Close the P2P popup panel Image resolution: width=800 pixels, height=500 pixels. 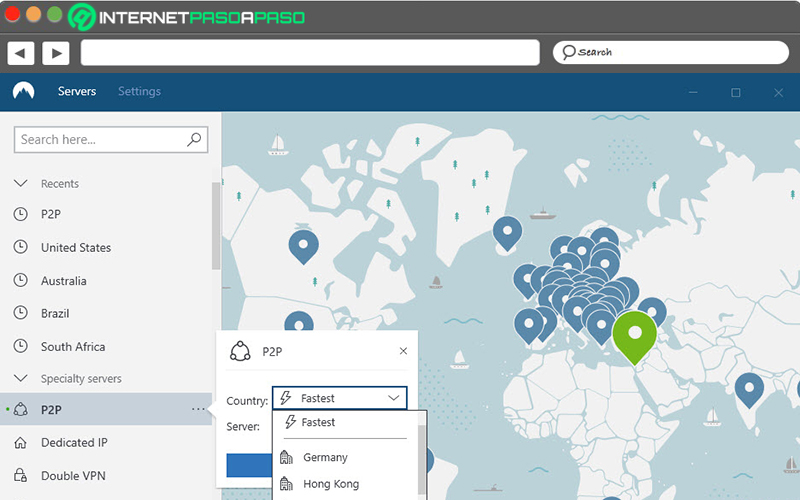click(403, 351)
